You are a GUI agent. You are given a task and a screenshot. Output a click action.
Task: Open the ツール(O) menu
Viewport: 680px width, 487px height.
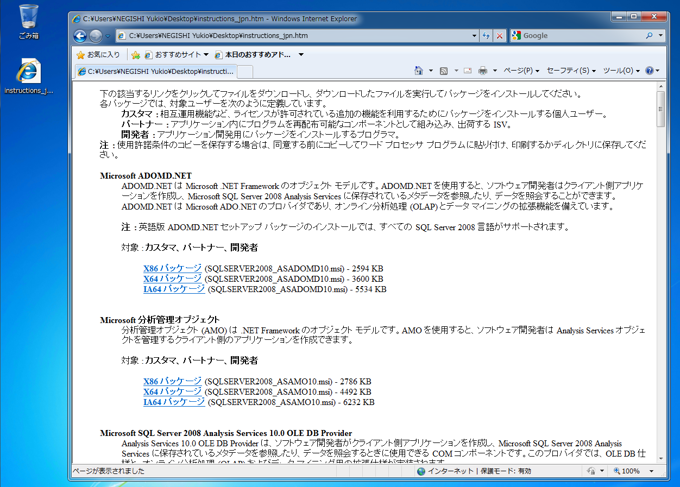(621, 70)
